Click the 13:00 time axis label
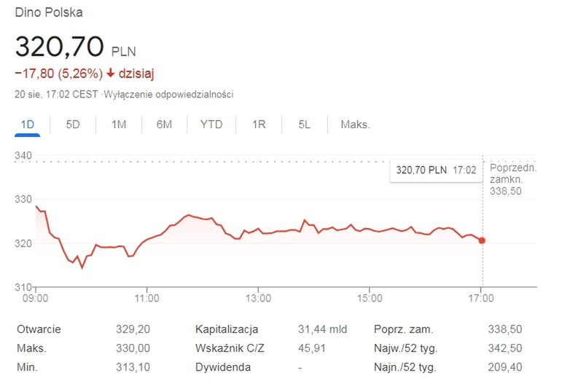The image size is (562, 392). [x=259, y=298]
